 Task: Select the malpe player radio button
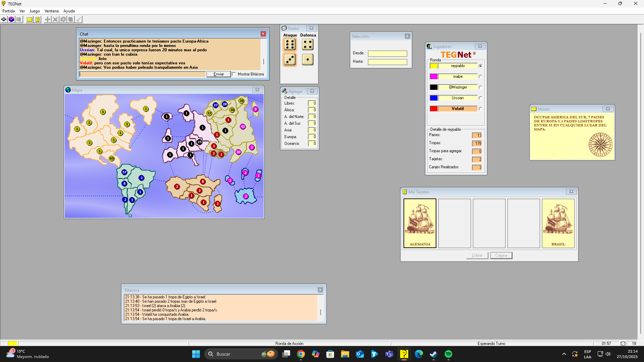(x=480, y=77)
